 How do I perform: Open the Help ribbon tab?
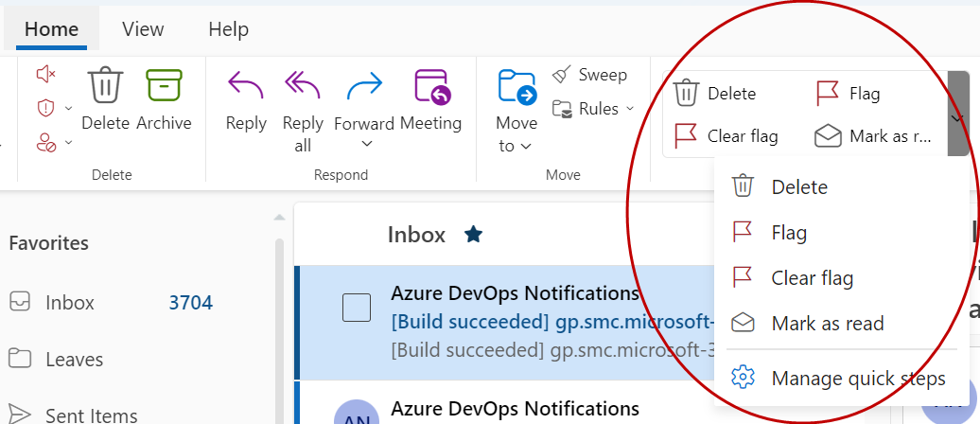229,29
